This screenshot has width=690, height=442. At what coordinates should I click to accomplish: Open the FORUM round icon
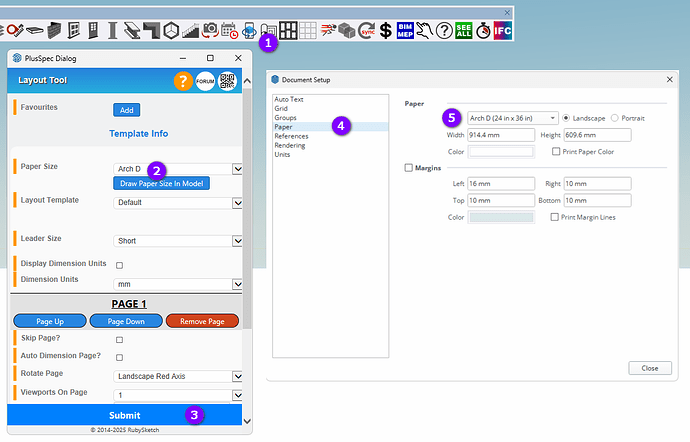point(205,82)
